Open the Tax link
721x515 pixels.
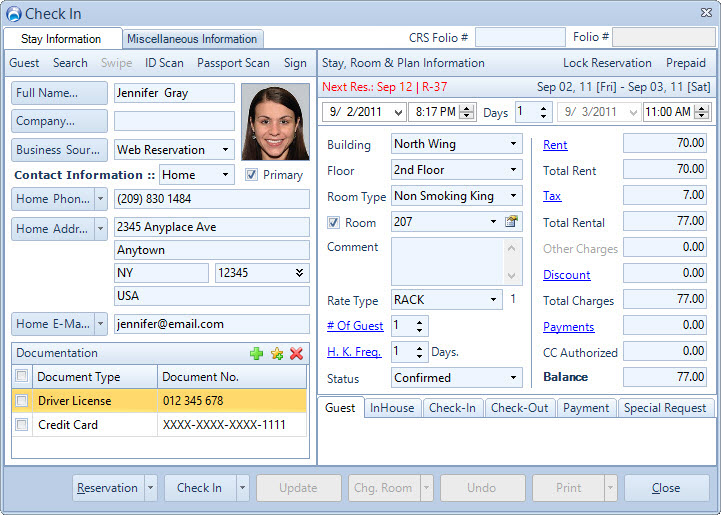(552, 196)
